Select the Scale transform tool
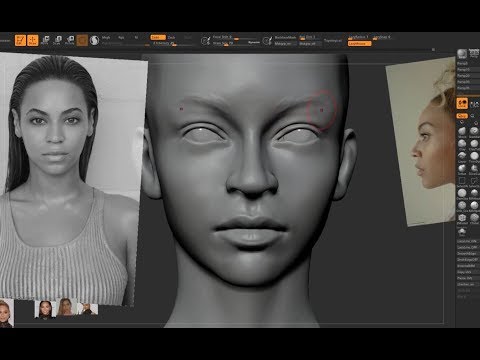This screenshot has width=480, height=360. [58, 40]
